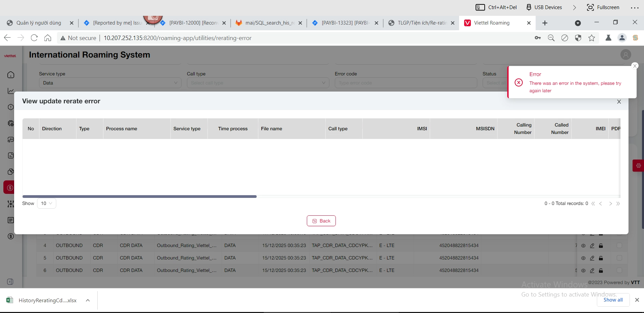This screenshot has height=313, width=644.
Task: Click the home icon in the left sidebar
Action: [x=11, y=75]
